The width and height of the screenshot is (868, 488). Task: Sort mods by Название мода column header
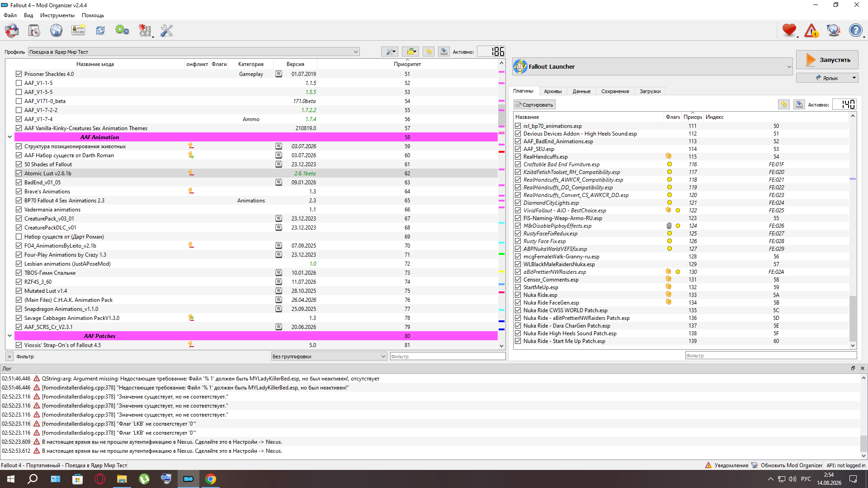95,64
